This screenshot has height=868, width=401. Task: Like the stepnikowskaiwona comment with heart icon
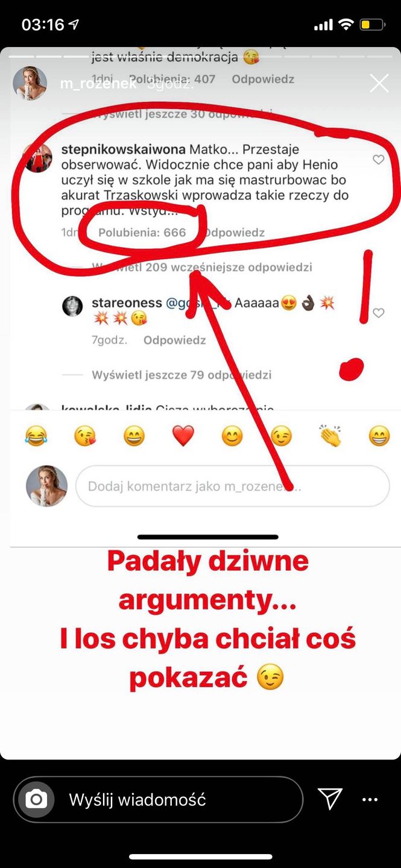(378, 160)
